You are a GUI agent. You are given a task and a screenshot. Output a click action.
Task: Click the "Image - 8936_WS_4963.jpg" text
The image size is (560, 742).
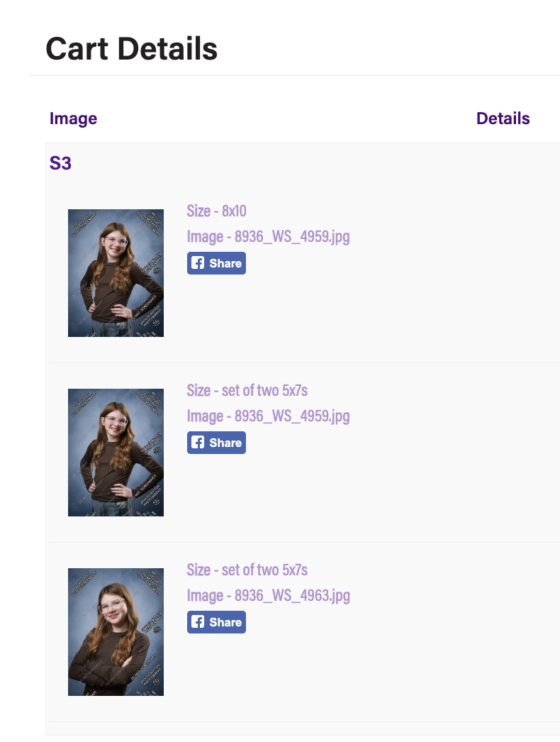coord(268,595)
